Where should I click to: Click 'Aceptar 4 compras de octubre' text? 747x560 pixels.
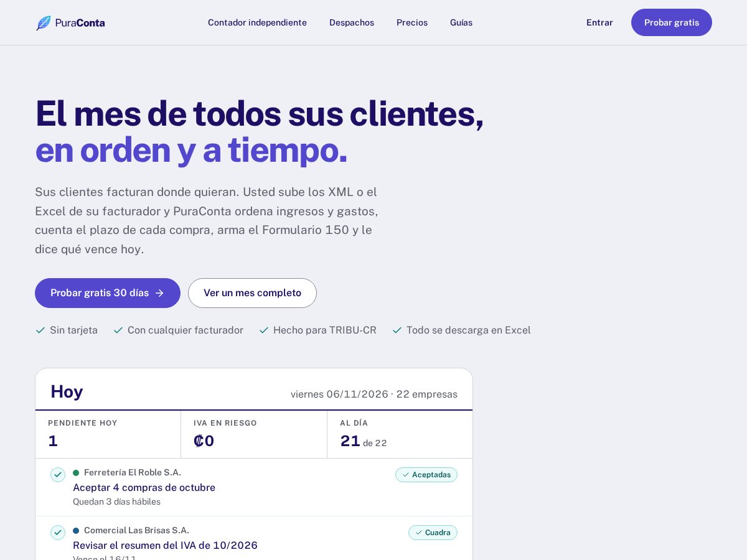pyautogui.click(x=144, y=488)
